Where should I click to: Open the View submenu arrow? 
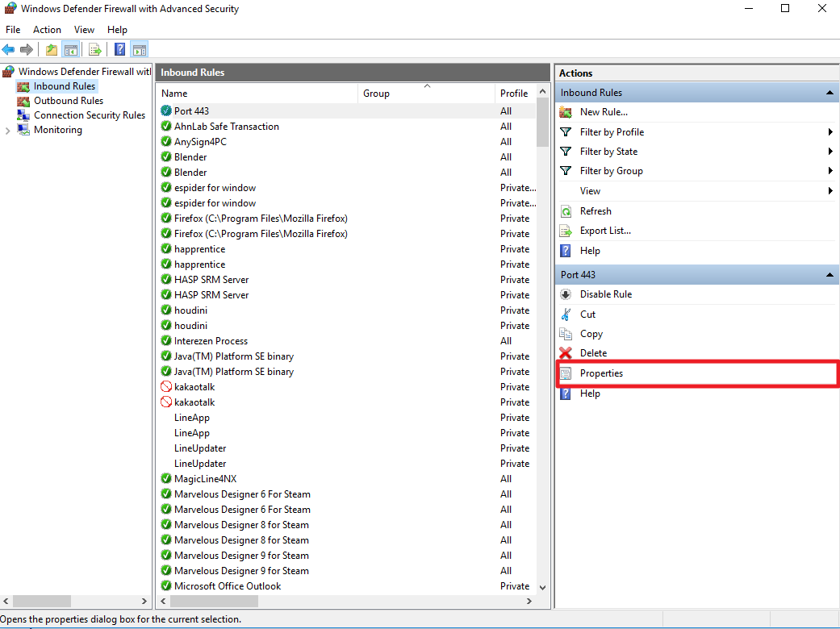click(x=830, y=190)
